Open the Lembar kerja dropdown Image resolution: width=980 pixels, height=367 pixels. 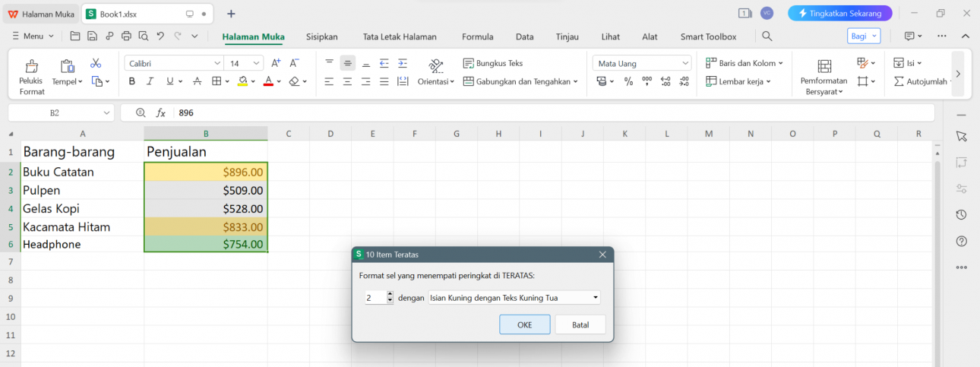(738, 81)
